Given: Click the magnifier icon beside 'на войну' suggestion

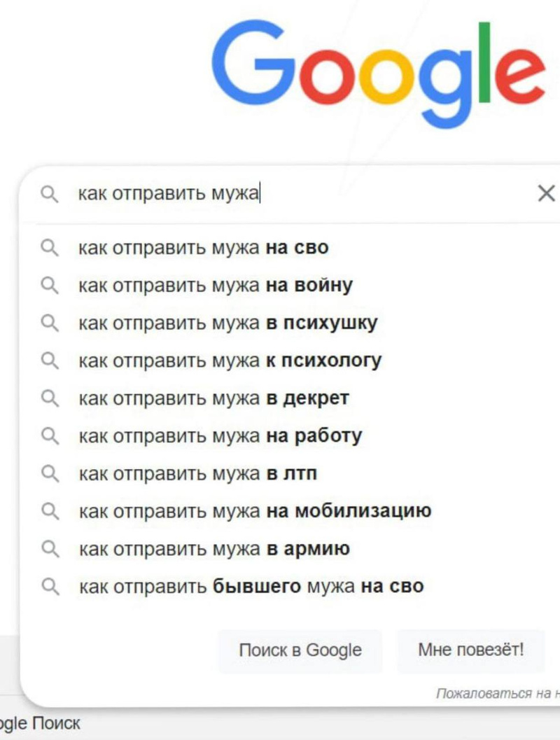Looking at the screenshot, I should click(49, 286).
